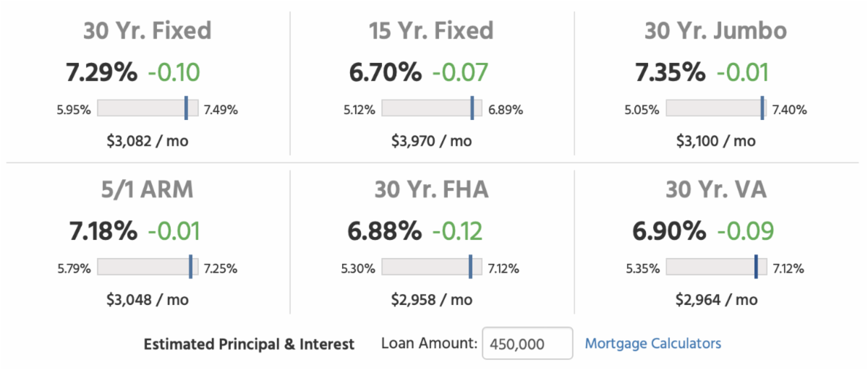Select the 5/1 ARM heading

click(147, 189)
